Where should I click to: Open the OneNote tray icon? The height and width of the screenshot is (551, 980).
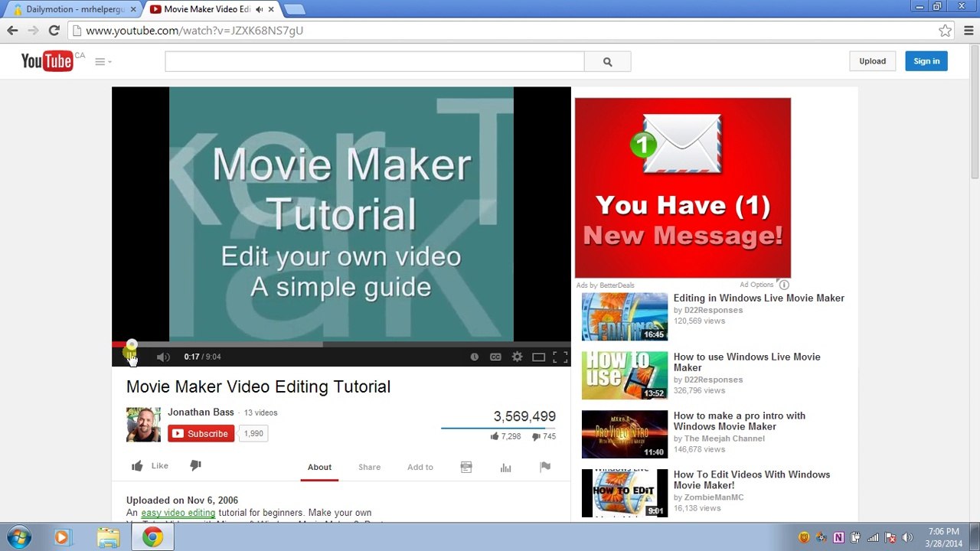pyautogui.click(x=838, y=537)
